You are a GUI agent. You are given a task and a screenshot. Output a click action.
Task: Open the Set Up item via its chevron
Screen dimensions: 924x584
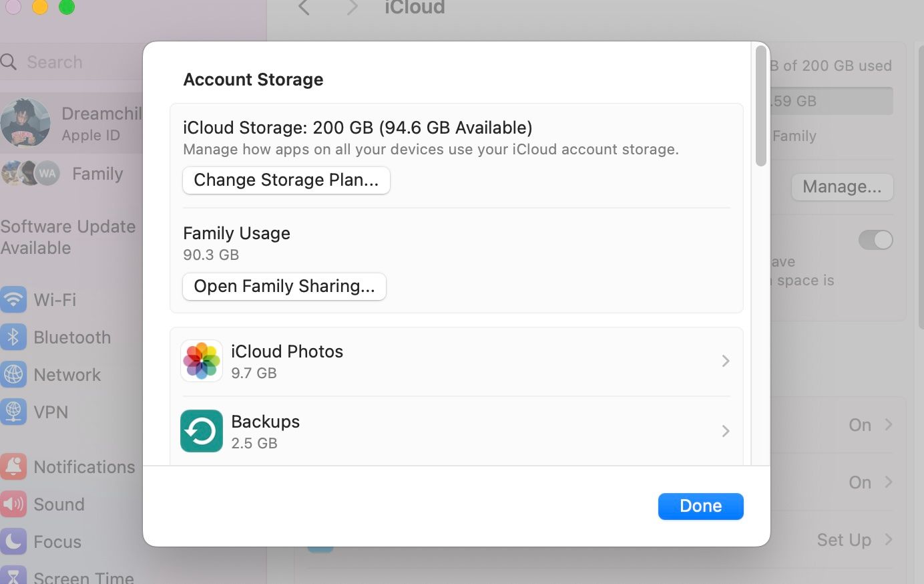pyautogui.click(x=889, y=540)
